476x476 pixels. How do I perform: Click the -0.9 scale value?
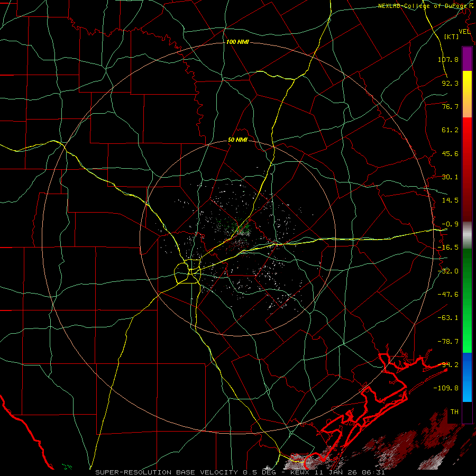click(450, 224)
